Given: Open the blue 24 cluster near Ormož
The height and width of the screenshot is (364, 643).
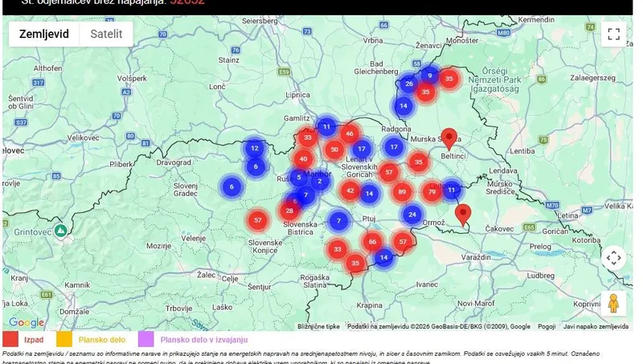Looking at the screenshot, I should (412, 214).
